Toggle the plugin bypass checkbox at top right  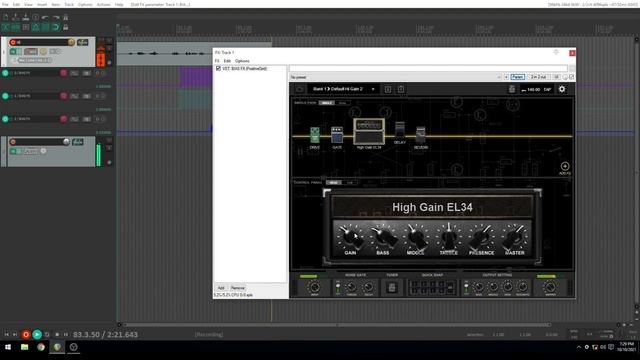click(571, 77)
